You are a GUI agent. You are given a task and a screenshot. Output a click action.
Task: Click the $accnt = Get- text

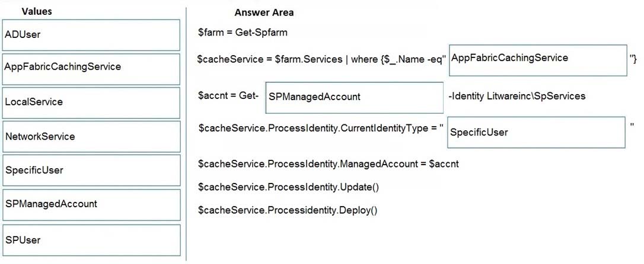pos(228,96)
